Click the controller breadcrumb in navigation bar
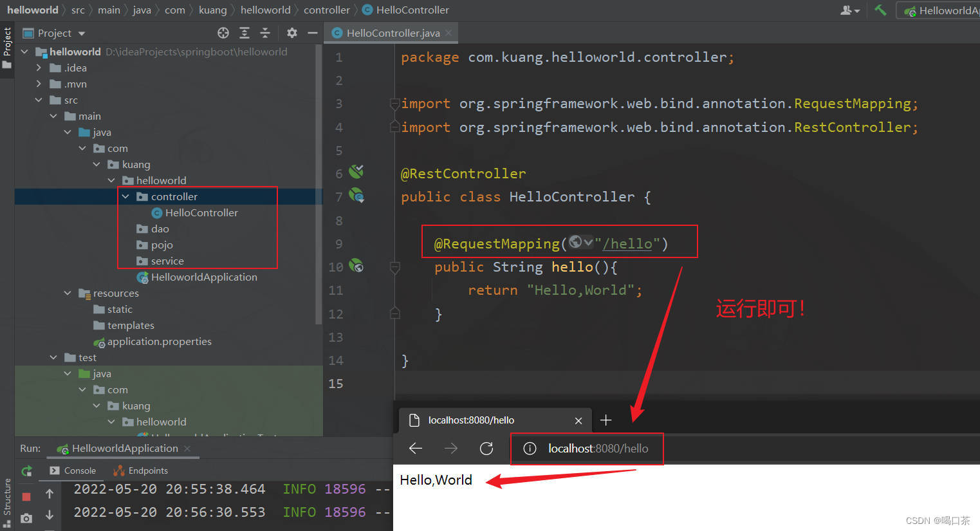 (x=327, y=10)
